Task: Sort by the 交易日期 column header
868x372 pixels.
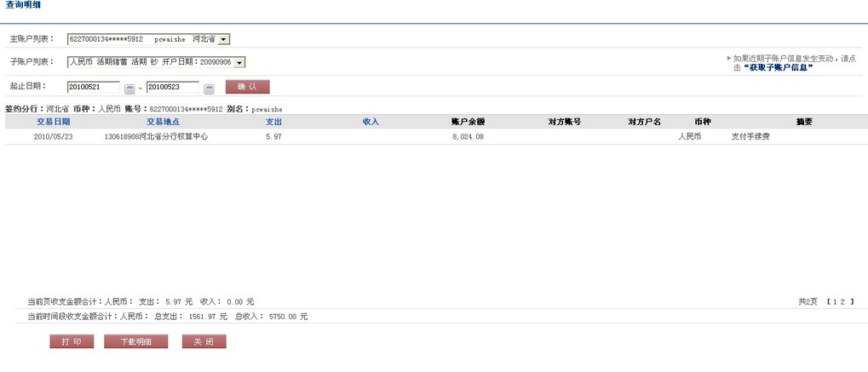Action: [x=53, y=122]
